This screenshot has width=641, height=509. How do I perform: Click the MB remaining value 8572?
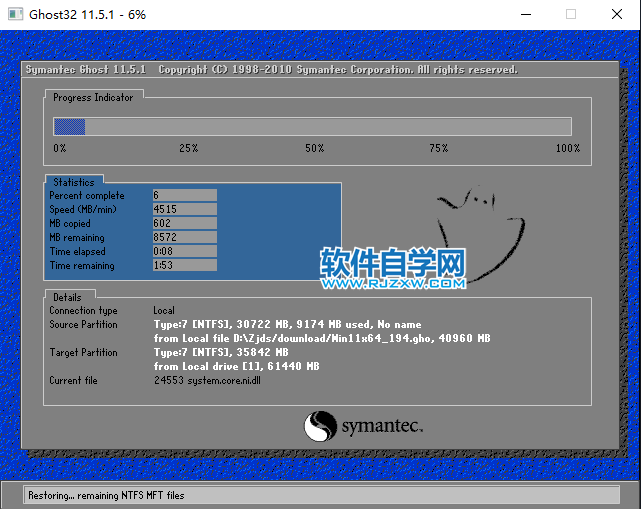tap(185, 237)
